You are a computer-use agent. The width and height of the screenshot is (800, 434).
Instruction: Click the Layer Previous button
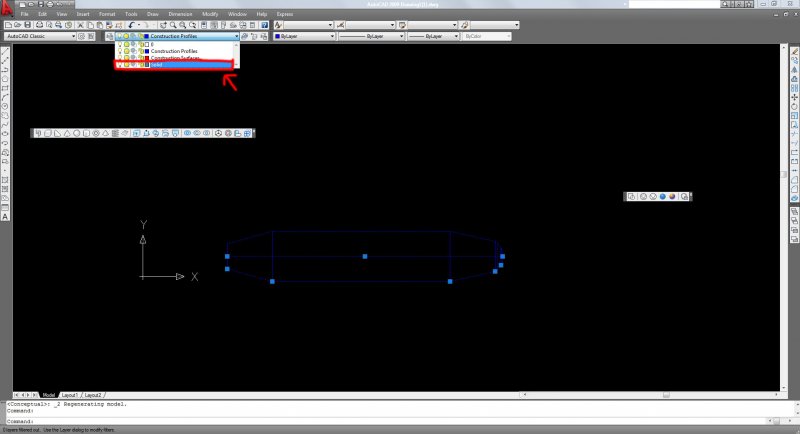coord(254,36)
